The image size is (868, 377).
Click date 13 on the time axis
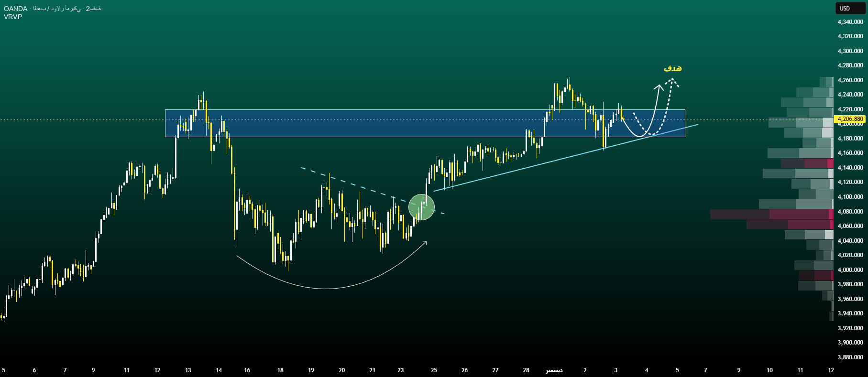coord(188,370)
